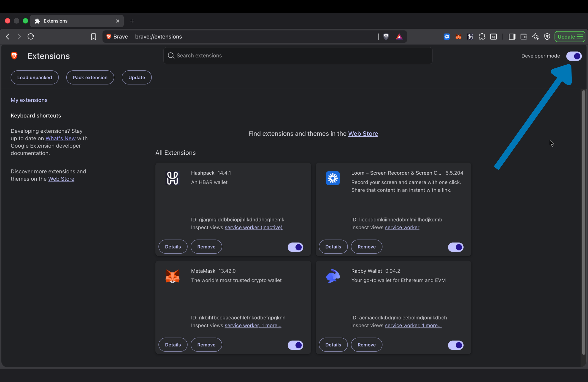This screenshot has height=382, width=588.
Task: Remove the Hashpack extension
Action: point(206,247)
